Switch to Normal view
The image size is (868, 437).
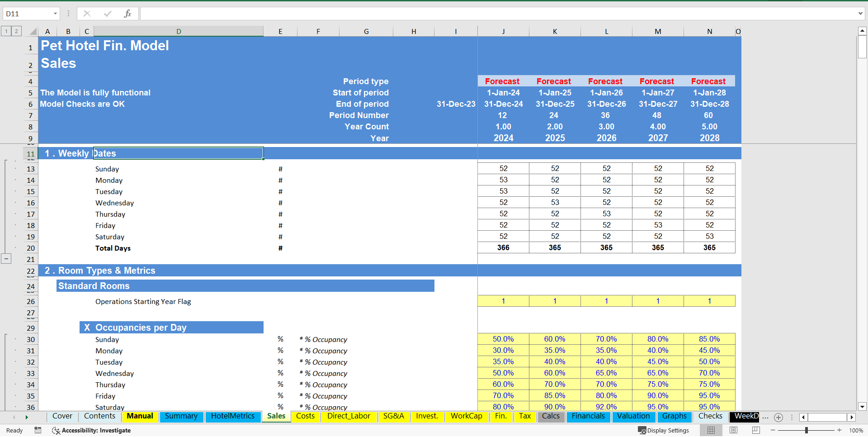click(711, 430)
